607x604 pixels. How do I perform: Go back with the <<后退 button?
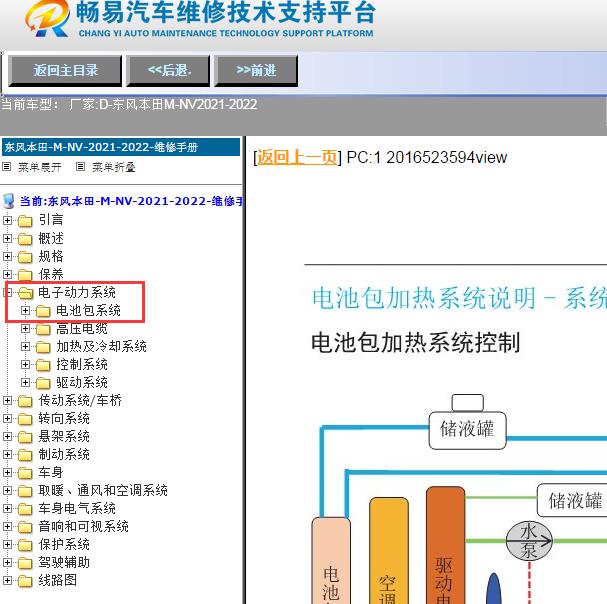(x=168, y=70)
